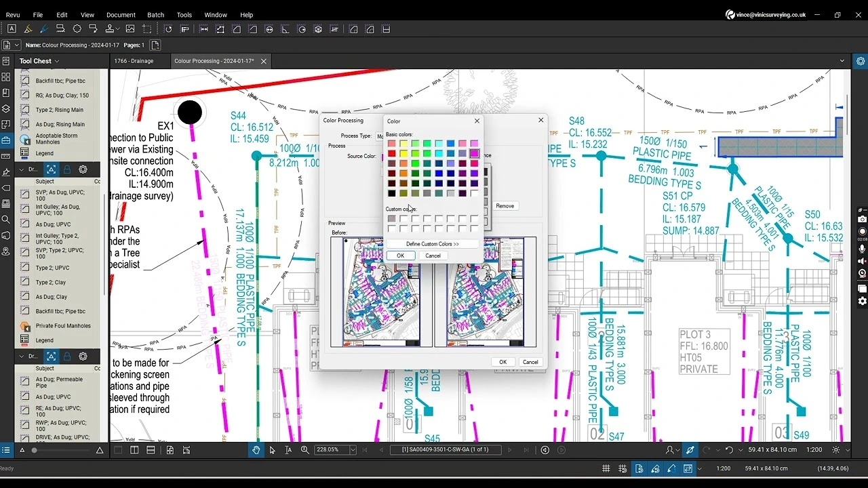
Task: Toggle the lock icon on second Dr... toolset
Action: (67, 357)
